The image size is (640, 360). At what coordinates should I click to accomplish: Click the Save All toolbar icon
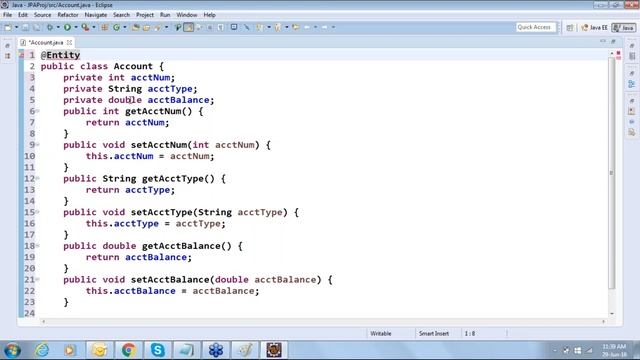tap(36, 27)
